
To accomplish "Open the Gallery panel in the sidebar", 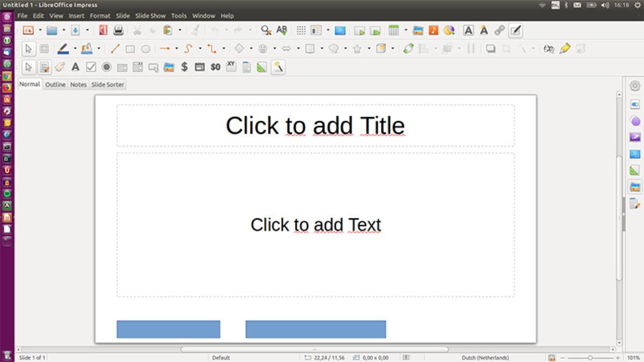I will click(x=635, y=187).
